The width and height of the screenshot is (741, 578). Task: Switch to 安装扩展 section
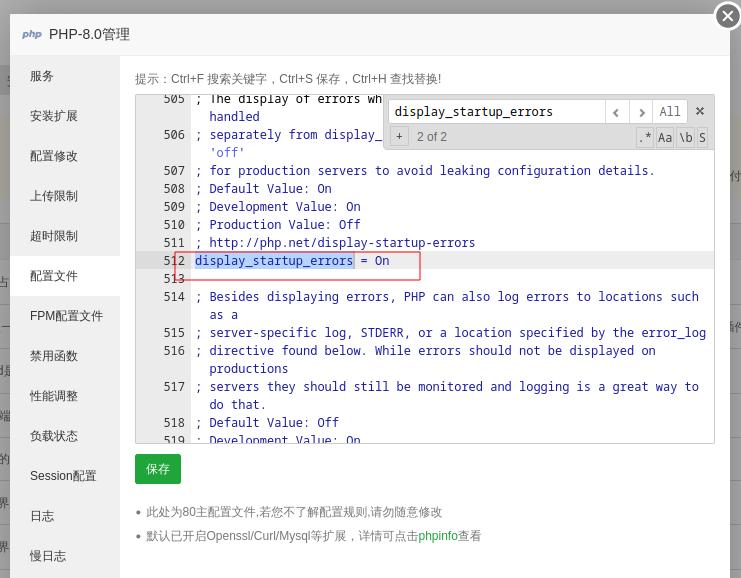pos(54,116)
